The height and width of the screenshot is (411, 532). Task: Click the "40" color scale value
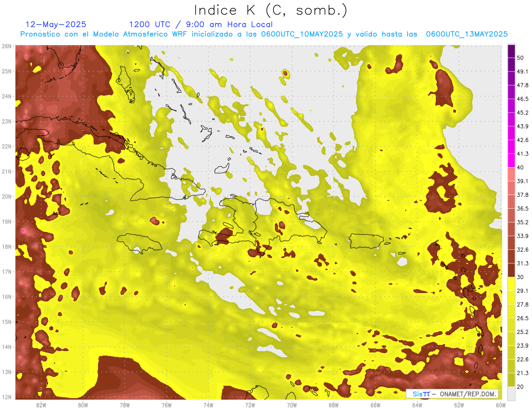520,167
